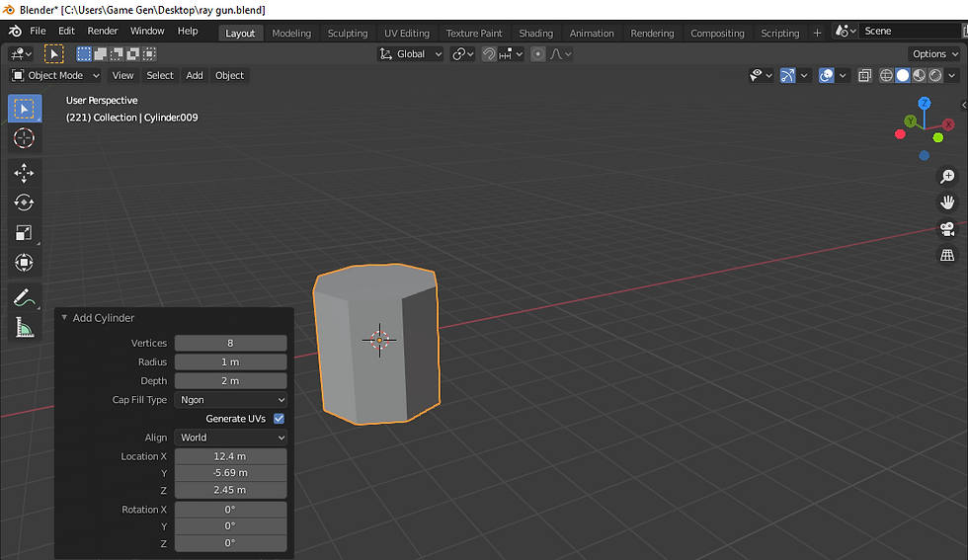Viewport: 968px width, 560px height.
Task: Choose the new selection mode (Set) icon
Action: [84, 54]
